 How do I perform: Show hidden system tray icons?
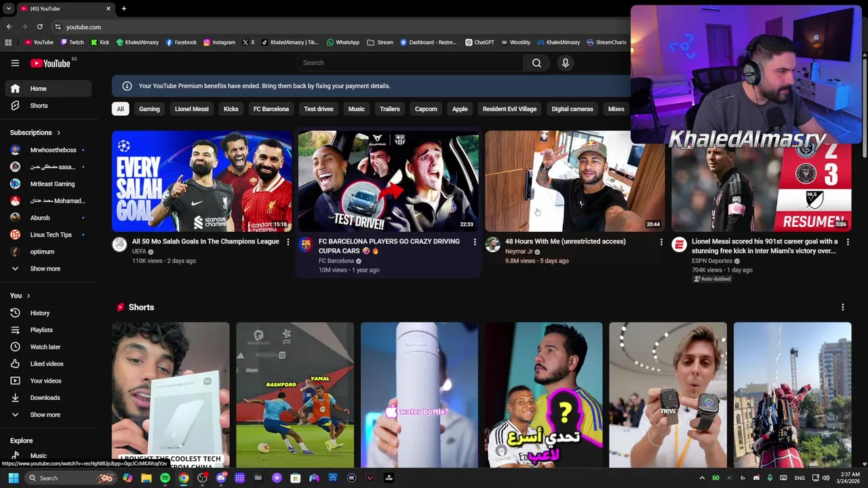[x=702, y=478]
